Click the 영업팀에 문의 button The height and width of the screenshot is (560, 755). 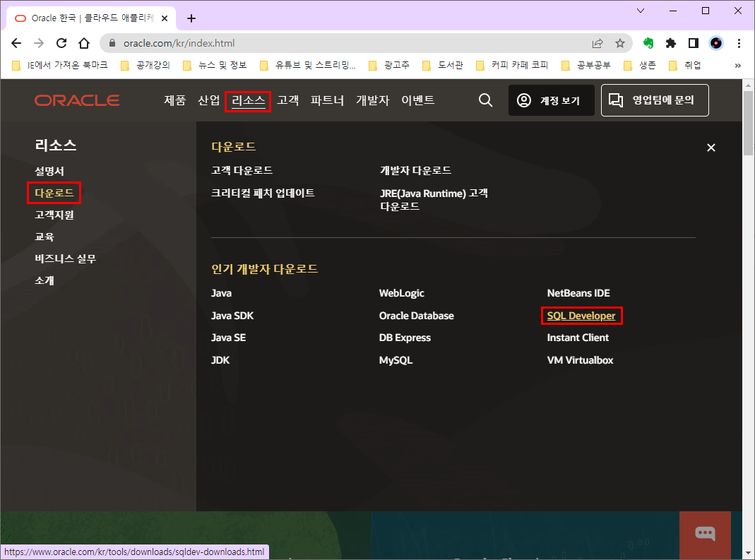[655, 100]
